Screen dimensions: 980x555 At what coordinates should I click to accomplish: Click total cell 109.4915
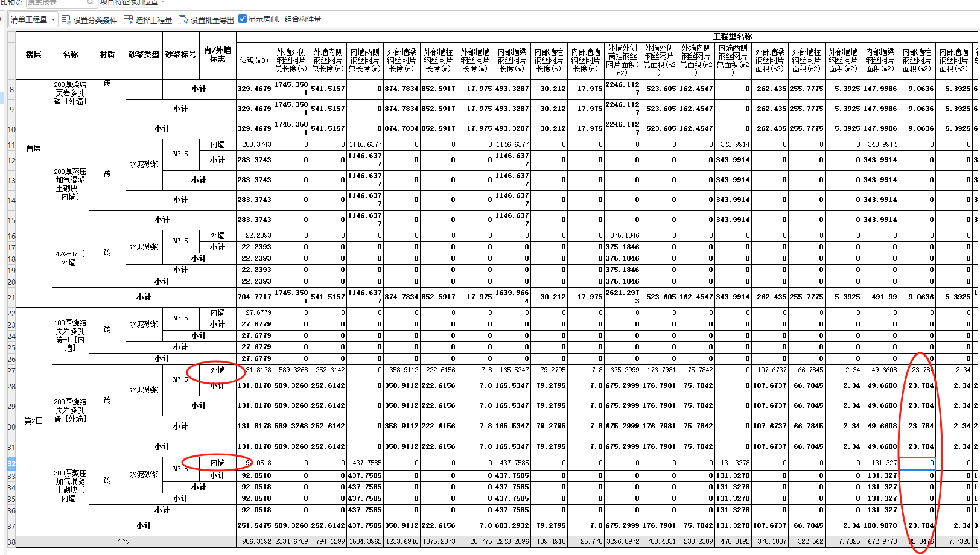click(x=549, y=542)
